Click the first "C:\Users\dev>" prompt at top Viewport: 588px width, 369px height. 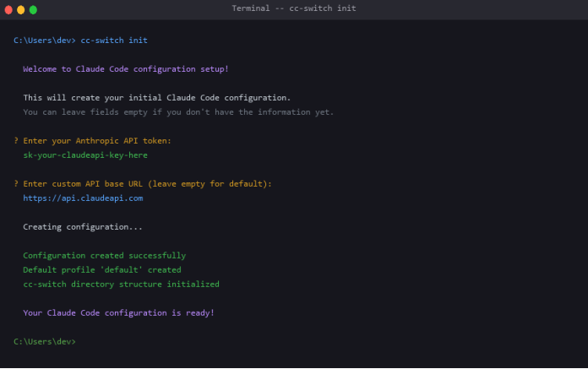pos(44,41)
